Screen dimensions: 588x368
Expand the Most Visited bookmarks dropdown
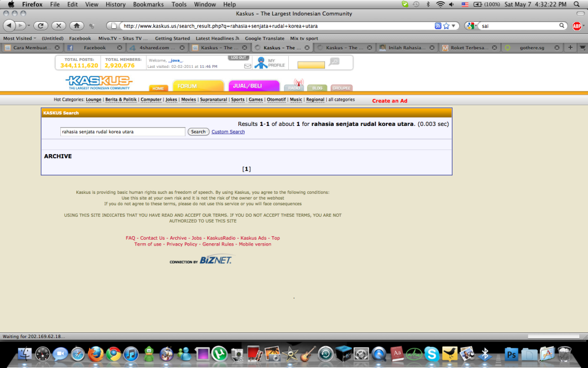click(x=20, y=39)
